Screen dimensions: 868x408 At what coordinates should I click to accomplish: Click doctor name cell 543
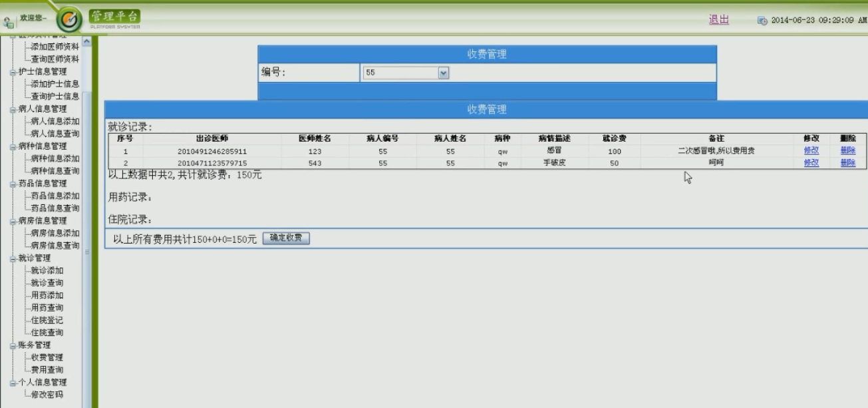[315, 163]
